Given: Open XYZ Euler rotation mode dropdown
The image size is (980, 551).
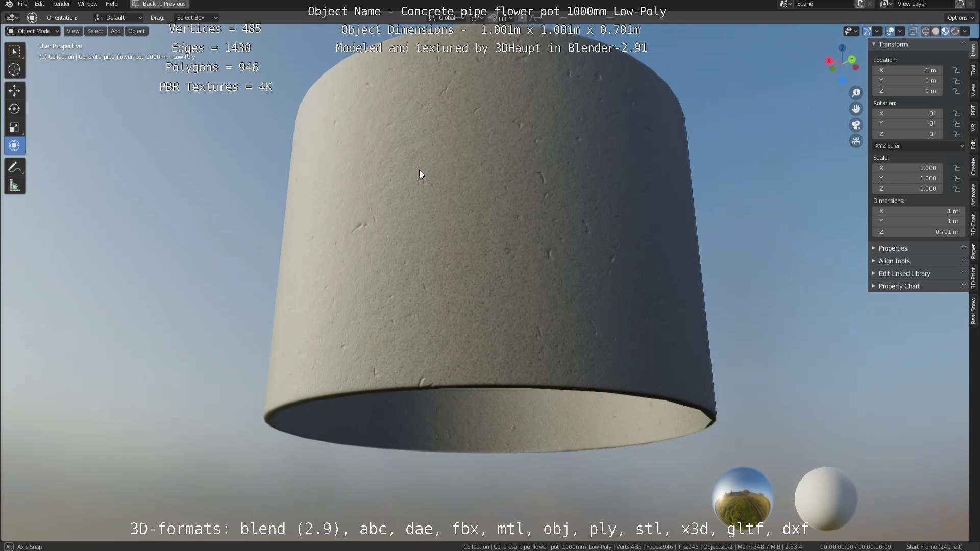Looking at the screenshot, I should click(919, 146).
